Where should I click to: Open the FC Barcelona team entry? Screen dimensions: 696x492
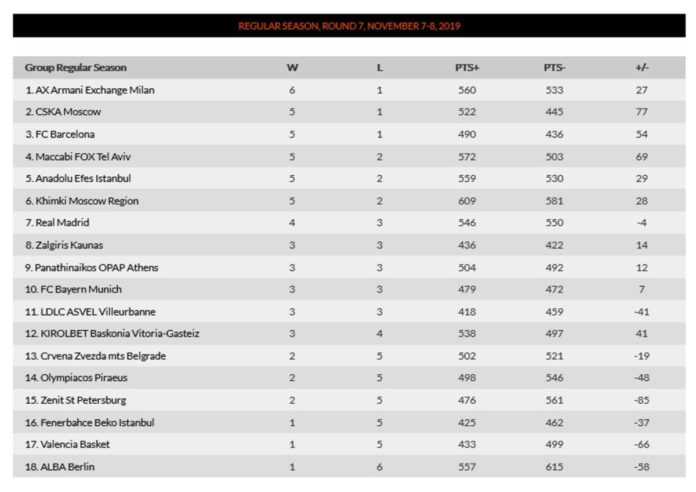pos(62,134)
